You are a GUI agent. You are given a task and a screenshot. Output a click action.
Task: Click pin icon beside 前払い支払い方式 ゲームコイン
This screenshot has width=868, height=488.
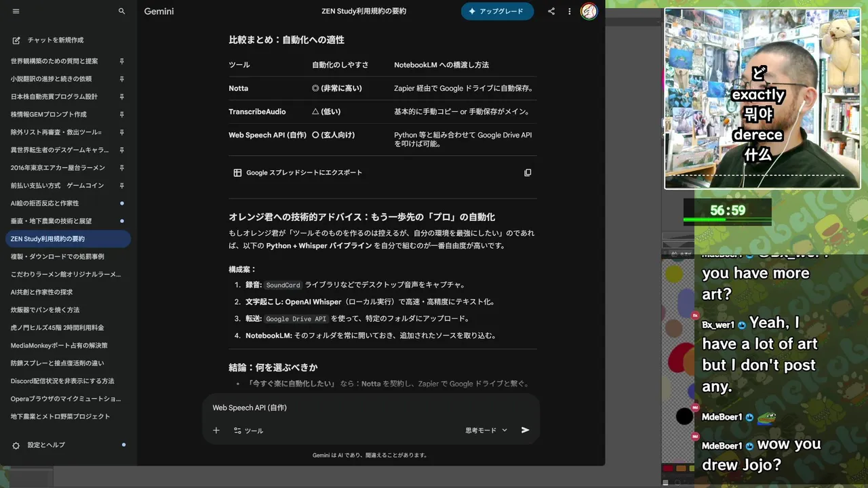[122, 186]
